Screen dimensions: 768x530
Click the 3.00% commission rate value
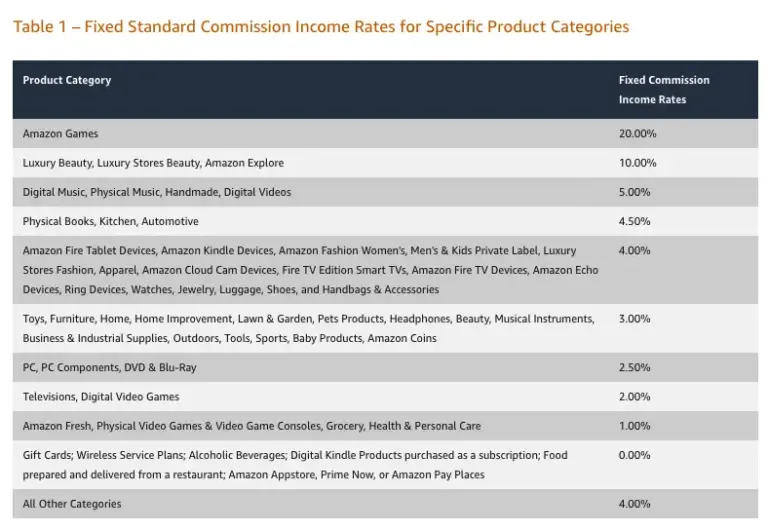635,319
